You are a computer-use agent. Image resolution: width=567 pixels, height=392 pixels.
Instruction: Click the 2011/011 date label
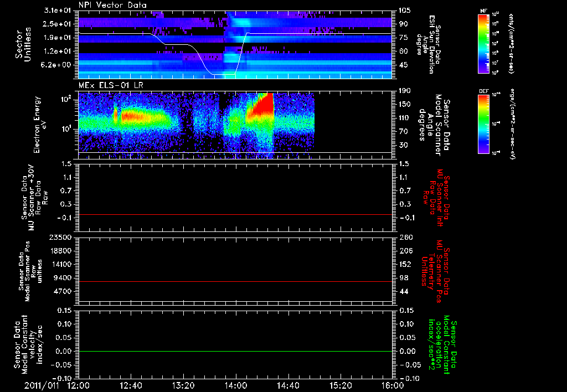(42, 386)
